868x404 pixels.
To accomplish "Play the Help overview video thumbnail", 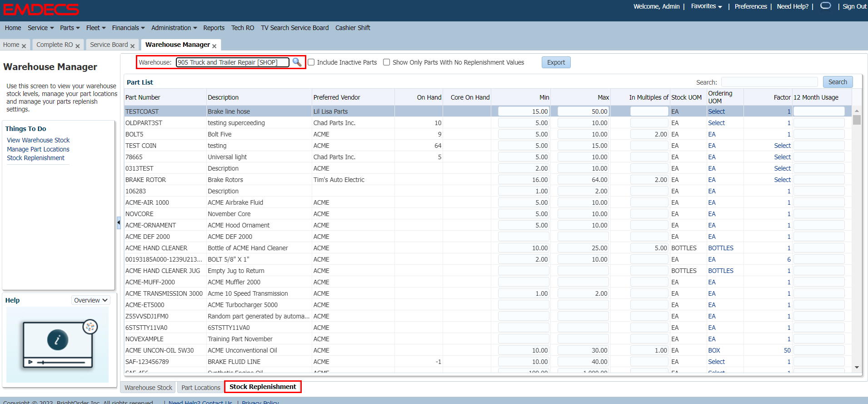I will (x=58, y=344).
